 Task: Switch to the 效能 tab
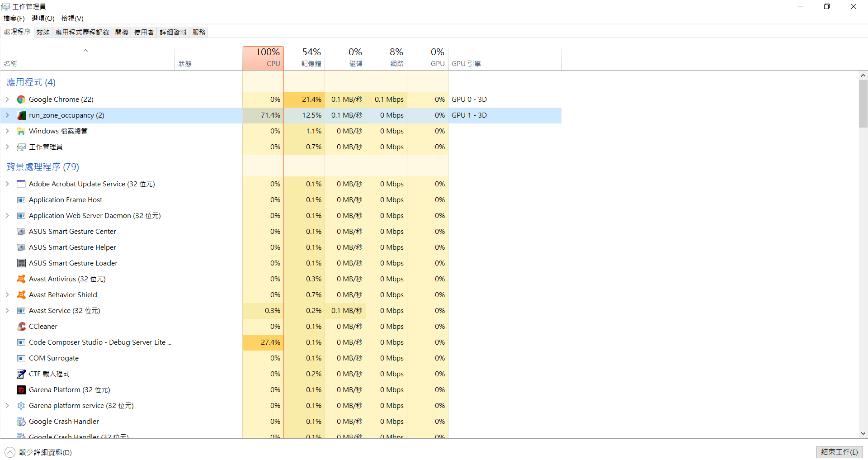(43, 33)
